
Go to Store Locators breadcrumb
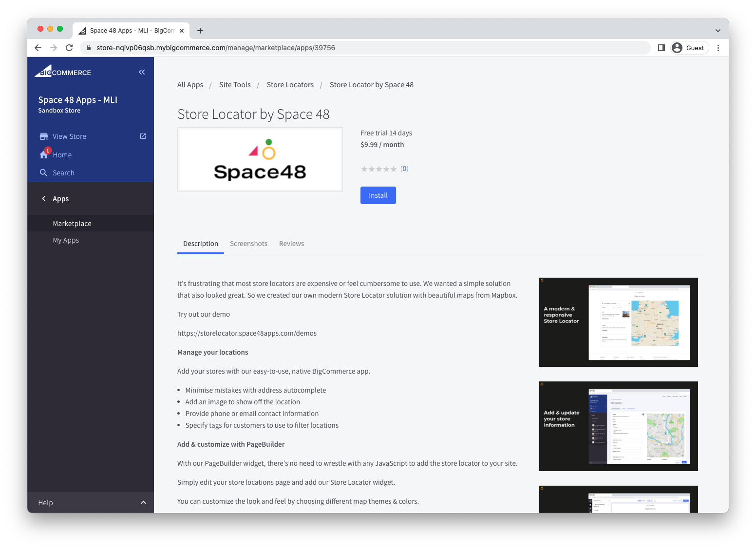coord(290,85)
